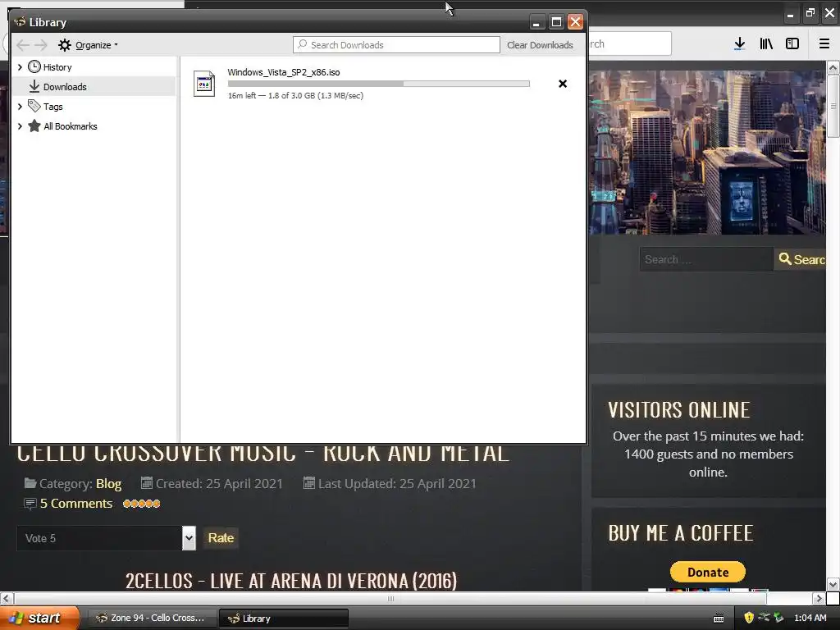
Task: Restore down the browser window
Action: click(x=810, y=13)
